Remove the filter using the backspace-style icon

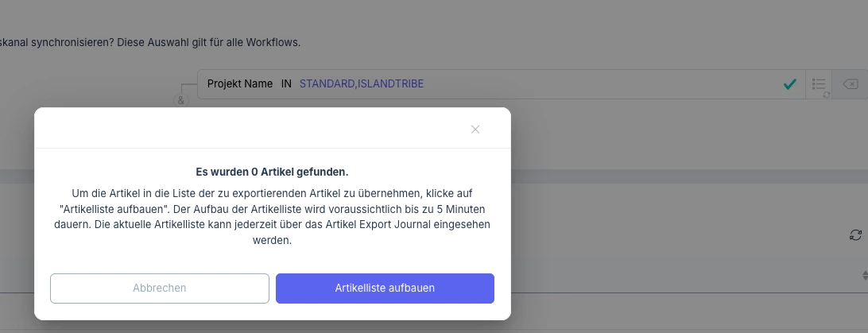pos(851,84)
